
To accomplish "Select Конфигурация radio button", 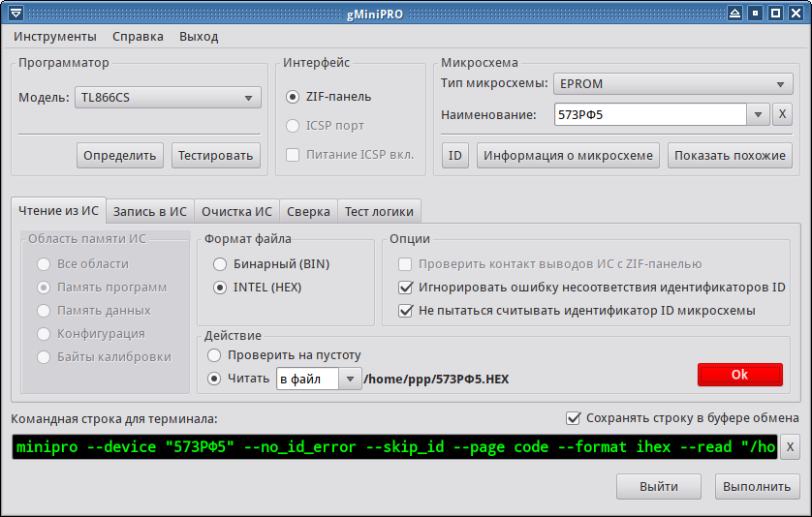I will pos(44,334).
